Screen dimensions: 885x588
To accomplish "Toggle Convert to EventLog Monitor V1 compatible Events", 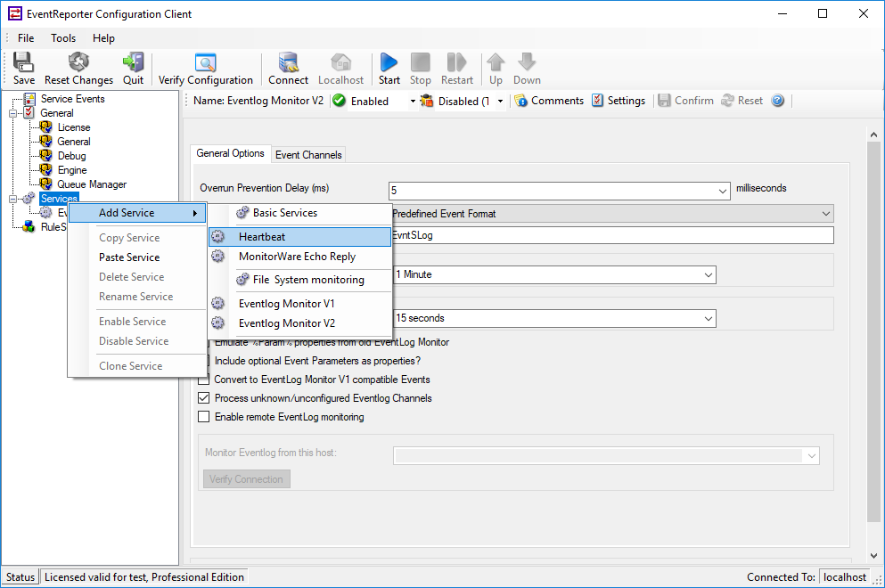I will [x=204, y=380].
